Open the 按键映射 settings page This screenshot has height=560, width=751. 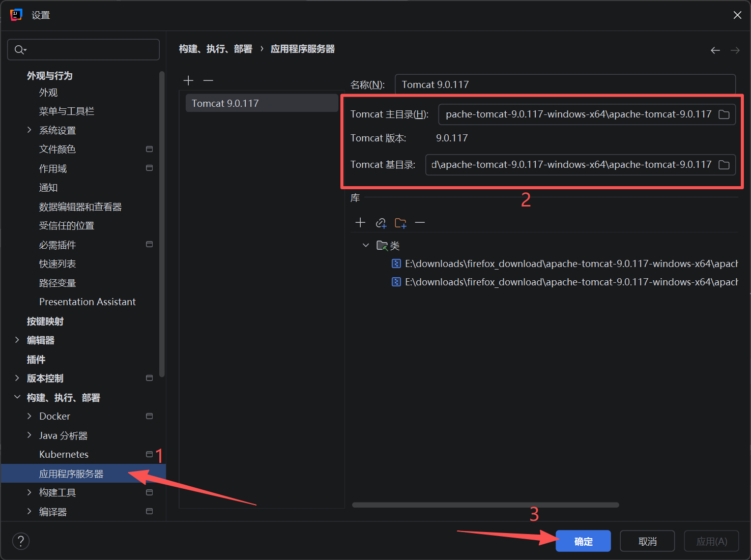[45, 321]
